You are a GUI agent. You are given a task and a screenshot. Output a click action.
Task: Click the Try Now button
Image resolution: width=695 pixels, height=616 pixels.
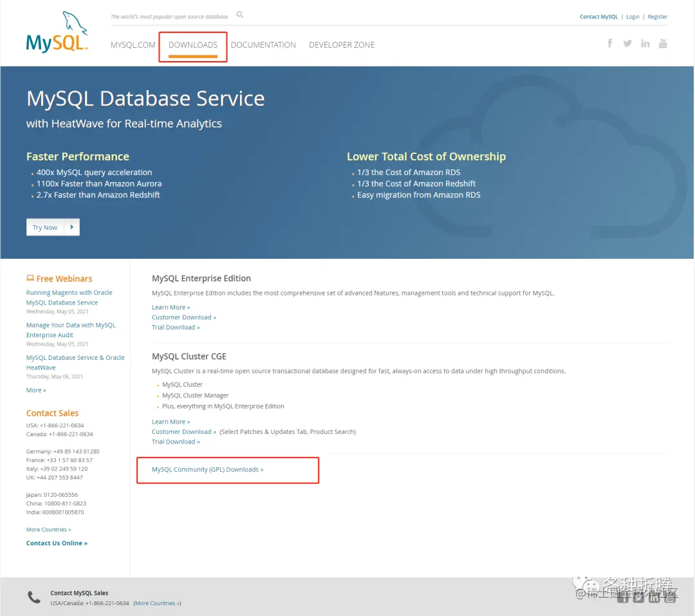(53, 227)
